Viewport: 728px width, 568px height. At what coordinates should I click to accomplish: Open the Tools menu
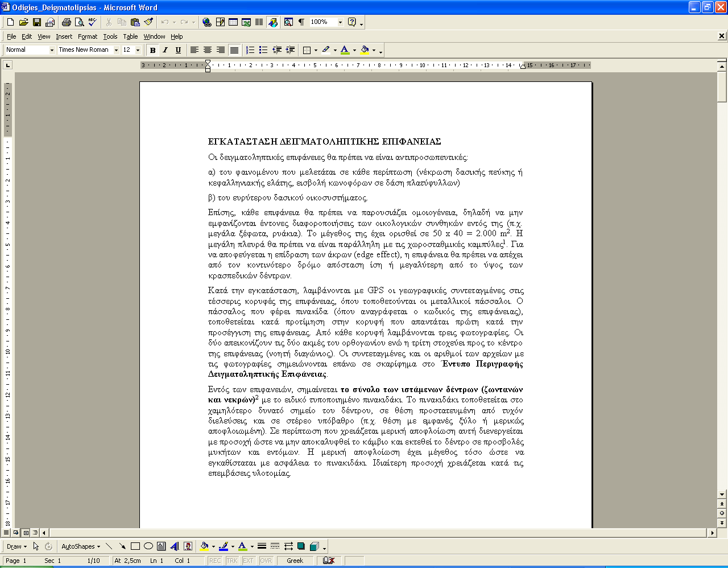(110, 36)
